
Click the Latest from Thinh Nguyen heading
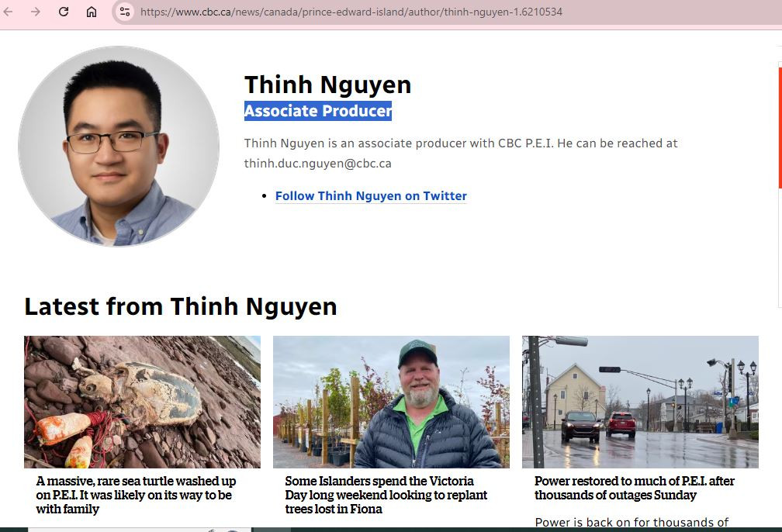tap(181, 306)
